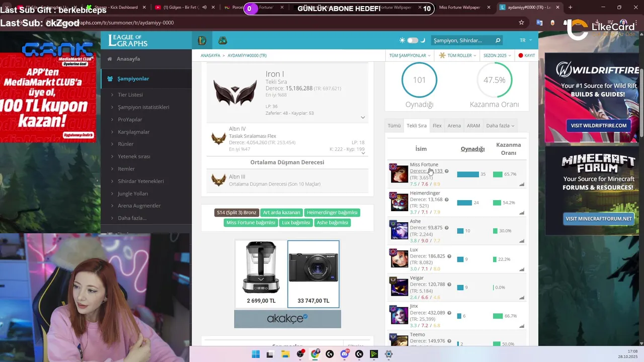Click the help icon beside Heimerdinger's Derece
This screenshot has height=362, width=644.
point(447,200)
